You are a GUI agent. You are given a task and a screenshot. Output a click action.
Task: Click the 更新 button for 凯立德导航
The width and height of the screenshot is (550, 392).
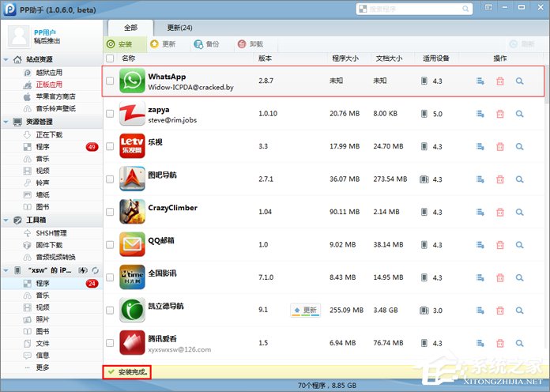tap(304, 309)
